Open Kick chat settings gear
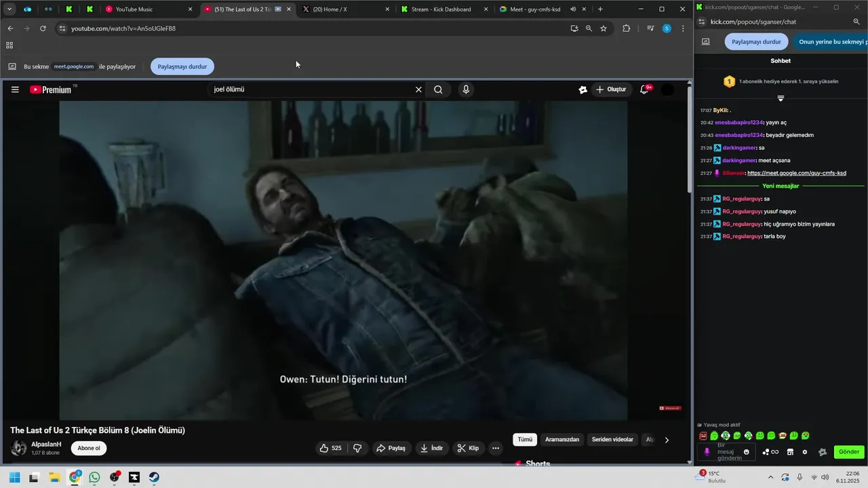 click(x=805, y=452)
